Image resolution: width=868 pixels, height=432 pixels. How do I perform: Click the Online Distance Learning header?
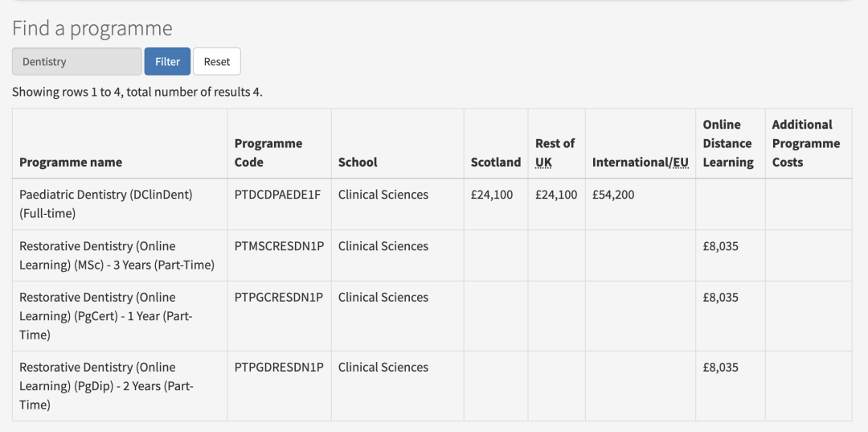727,143
